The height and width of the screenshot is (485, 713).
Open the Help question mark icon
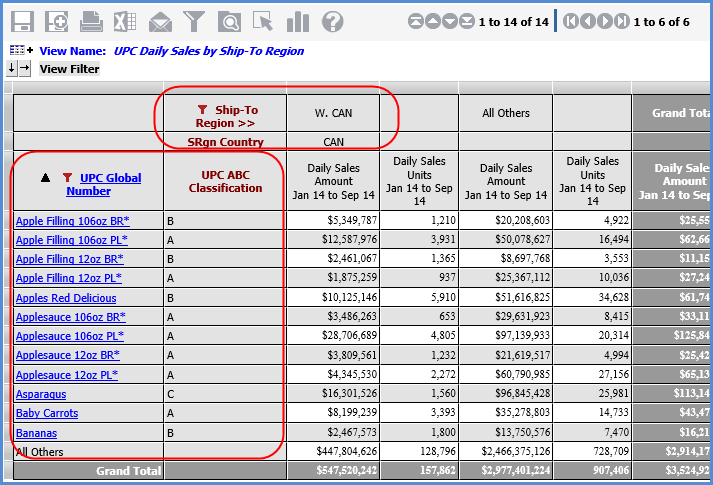click(332, 21)
